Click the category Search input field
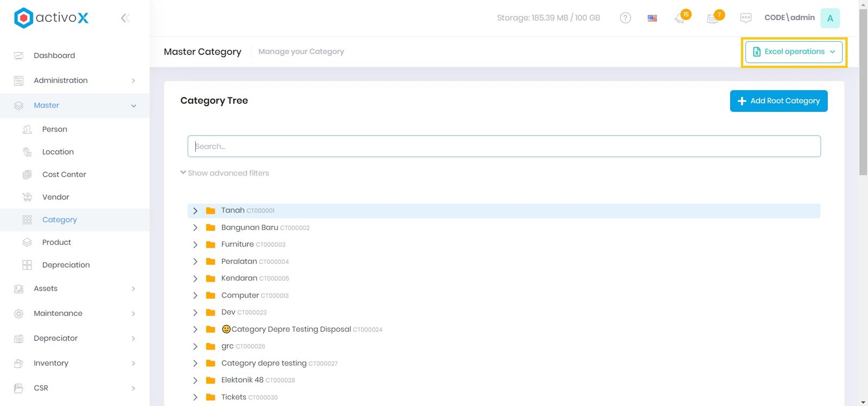Image resolution: width=868 pixels, height=406 pixels. pos(503,147)
